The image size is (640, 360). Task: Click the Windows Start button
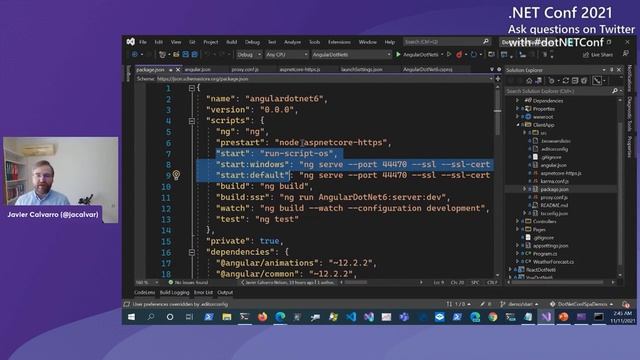[x=131, y=317]
